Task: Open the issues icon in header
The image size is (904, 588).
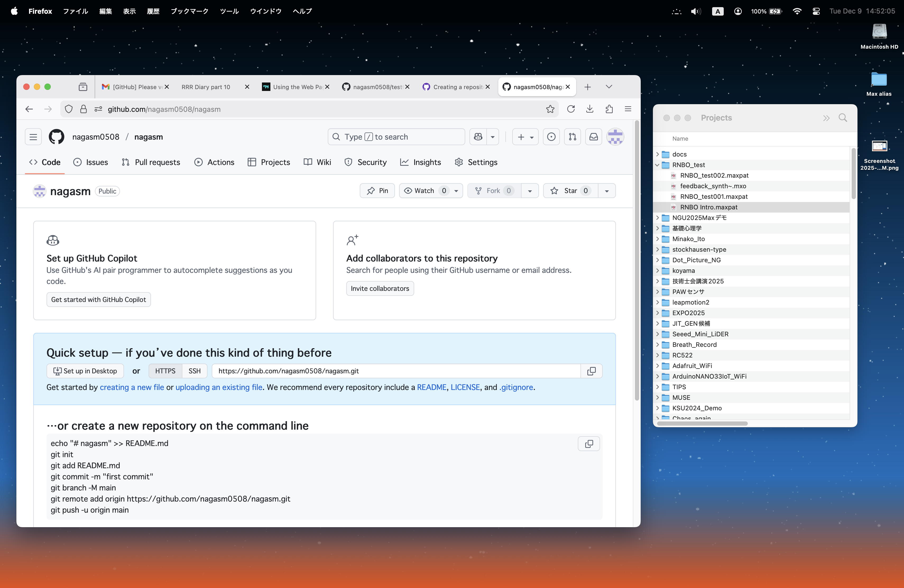Action: (551, 137)
